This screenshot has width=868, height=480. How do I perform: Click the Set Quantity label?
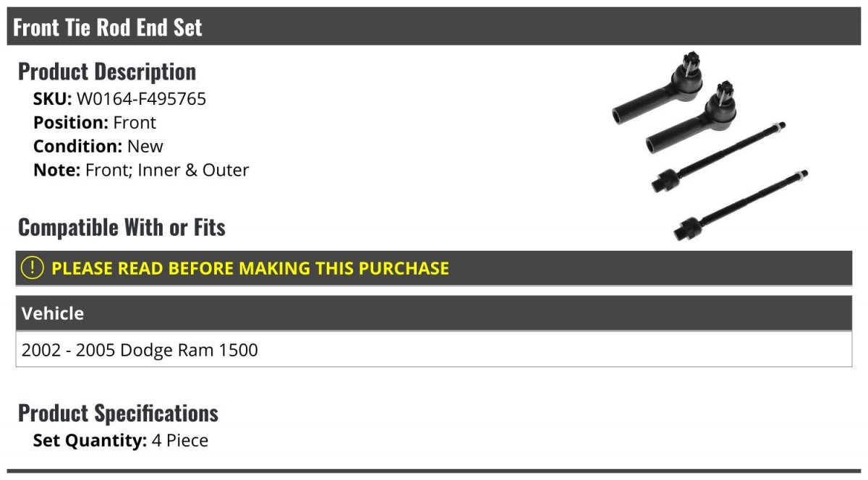[x=90, y=440]
